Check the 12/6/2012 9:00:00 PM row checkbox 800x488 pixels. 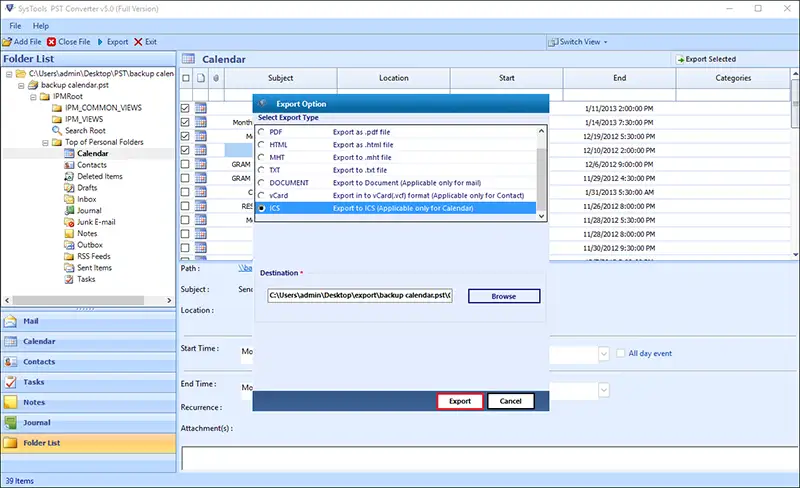[x=185, y=164]
